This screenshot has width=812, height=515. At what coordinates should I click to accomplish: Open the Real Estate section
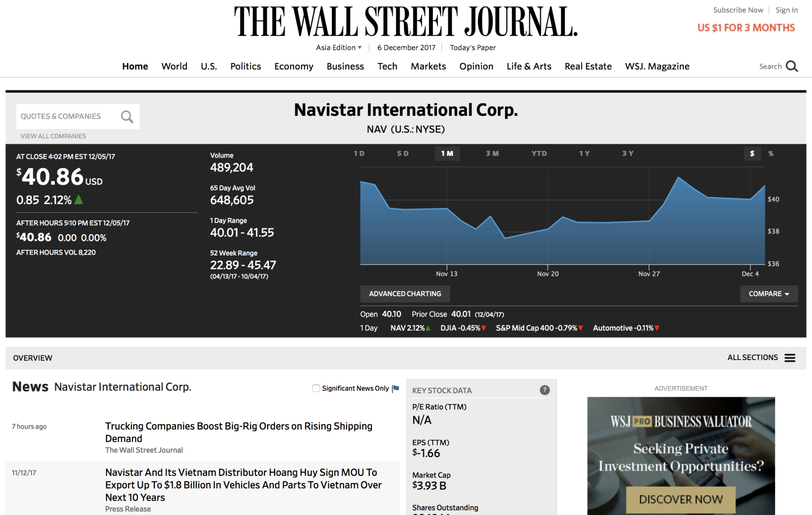pyautogui.click(x=588, y=67)
